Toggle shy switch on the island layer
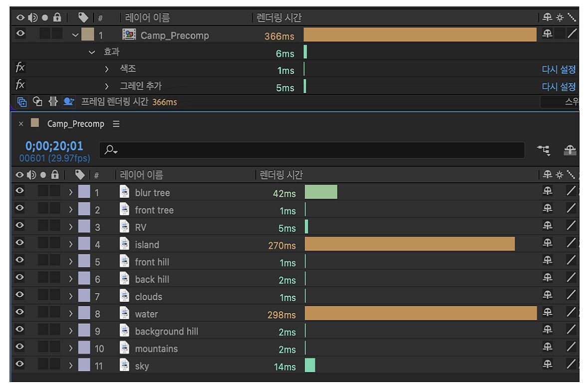The width and height of the screenshot is (588, 392). click(x=548, y=244)
